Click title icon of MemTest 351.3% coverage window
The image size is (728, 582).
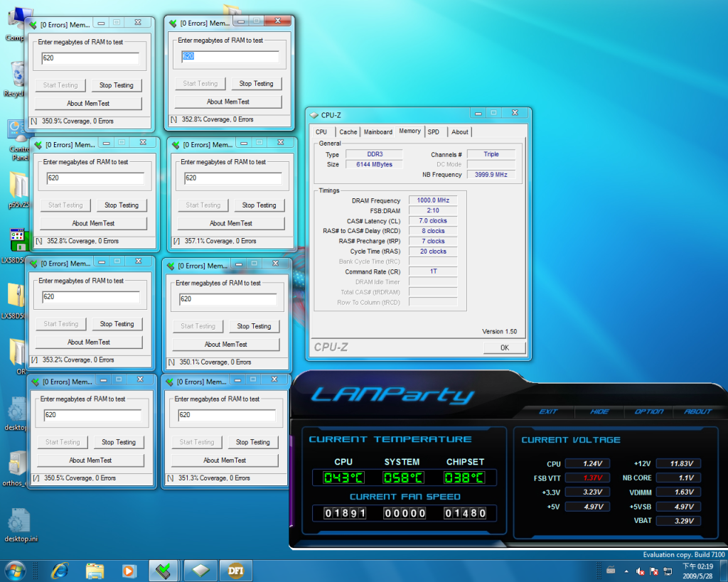tap(169, 382)
